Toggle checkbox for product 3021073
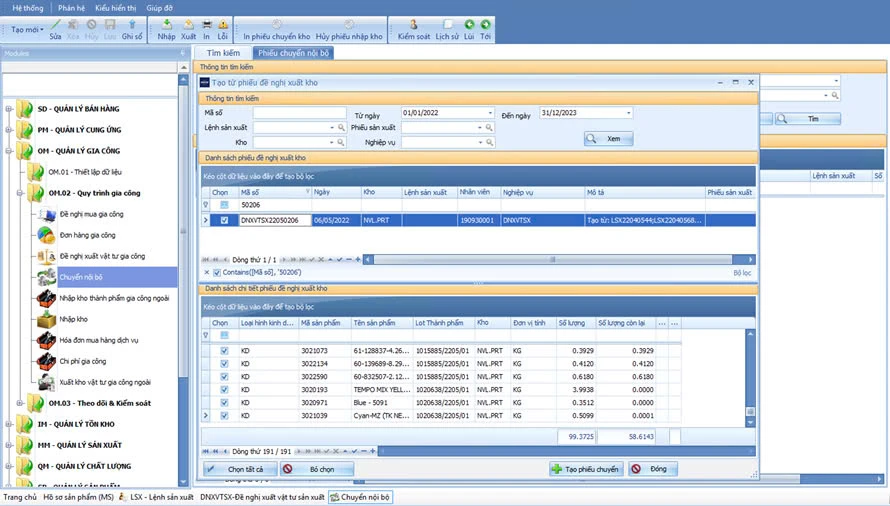 coord(224,351)
